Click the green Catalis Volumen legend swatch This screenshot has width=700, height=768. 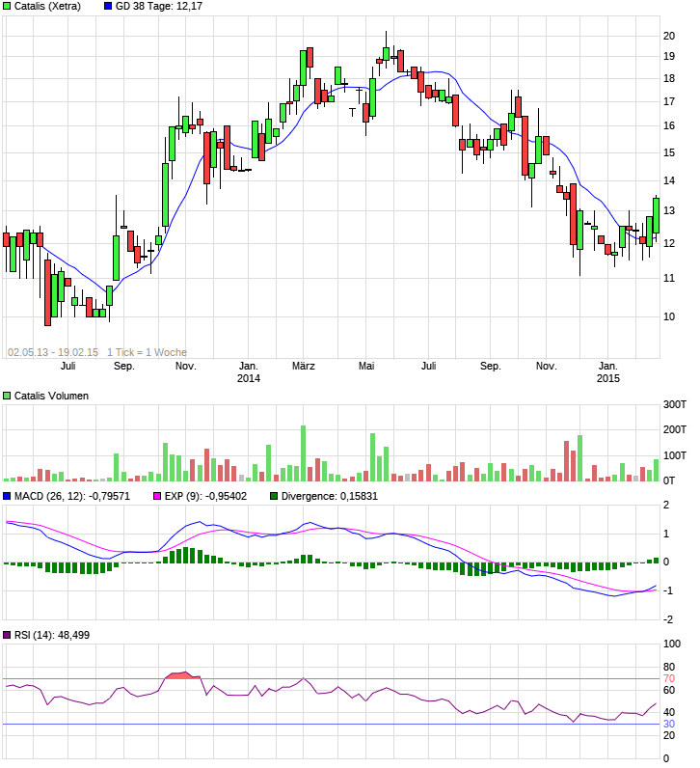pos(7,396)
